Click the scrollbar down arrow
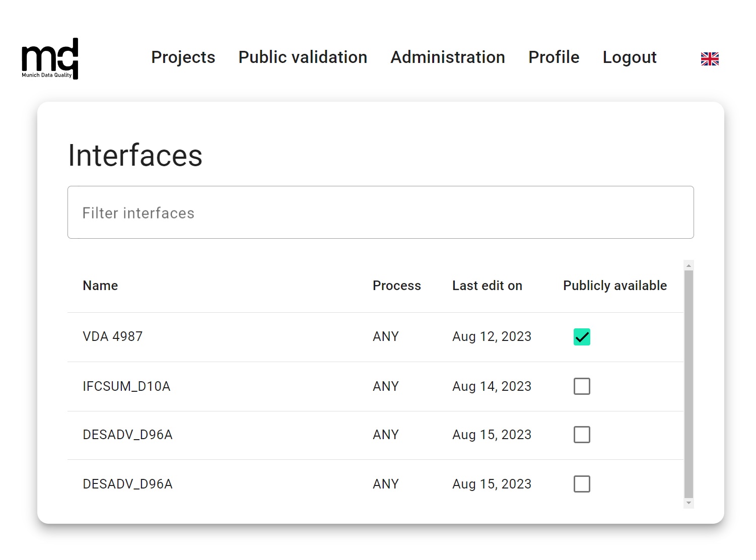The height and width of the screenshot is (560, 756). (689, 503)
